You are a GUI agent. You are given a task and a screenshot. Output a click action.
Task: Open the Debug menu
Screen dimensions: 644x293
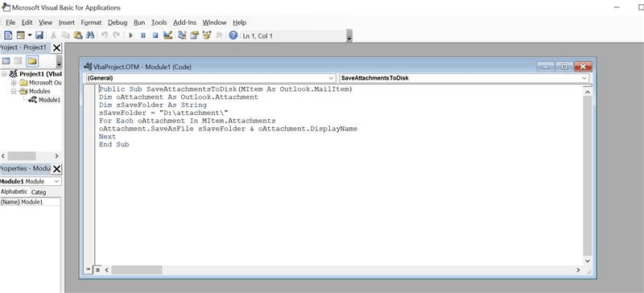[x=118, y=23]
